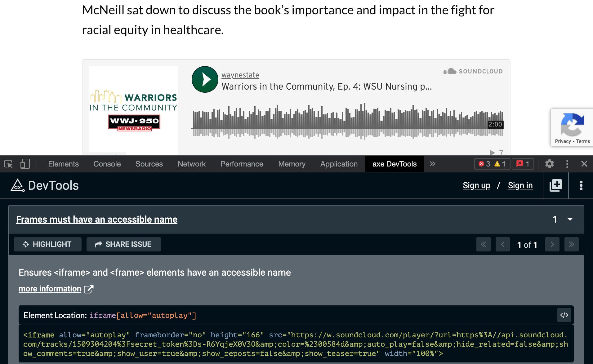Select the inspect element picker tool
593x364 pixels.
(8, 164)
